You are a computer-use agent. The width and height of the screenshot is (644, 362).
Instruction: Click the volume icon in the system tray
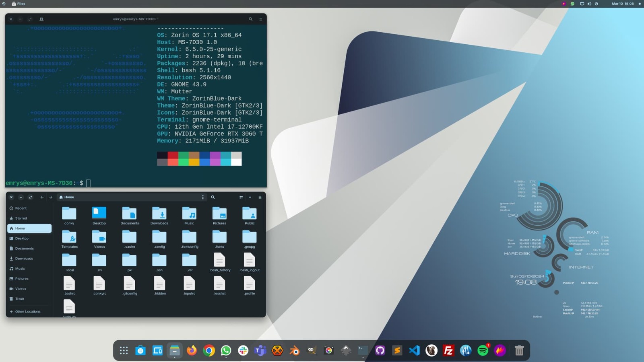(x=589, y=4)
